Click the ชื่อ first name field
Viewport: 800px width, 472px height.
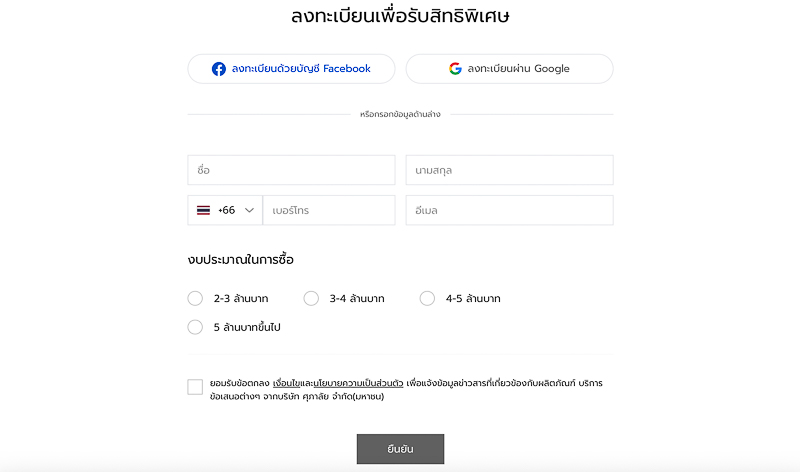click(291, 170)
